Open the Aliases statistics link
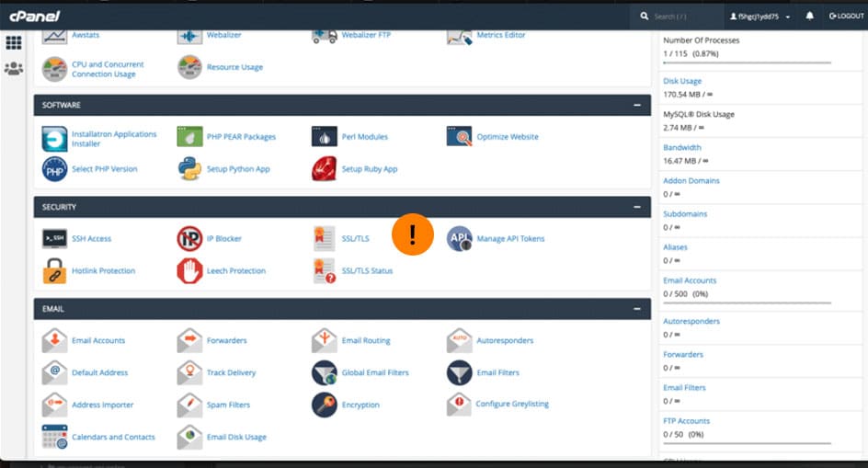 click(675, 247)
